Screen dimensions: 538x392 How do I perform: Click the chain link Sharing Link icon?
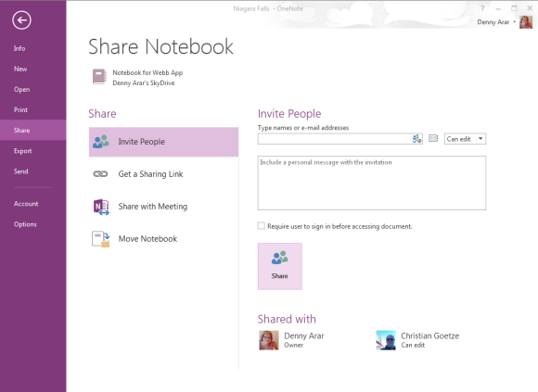coord(100,174)
